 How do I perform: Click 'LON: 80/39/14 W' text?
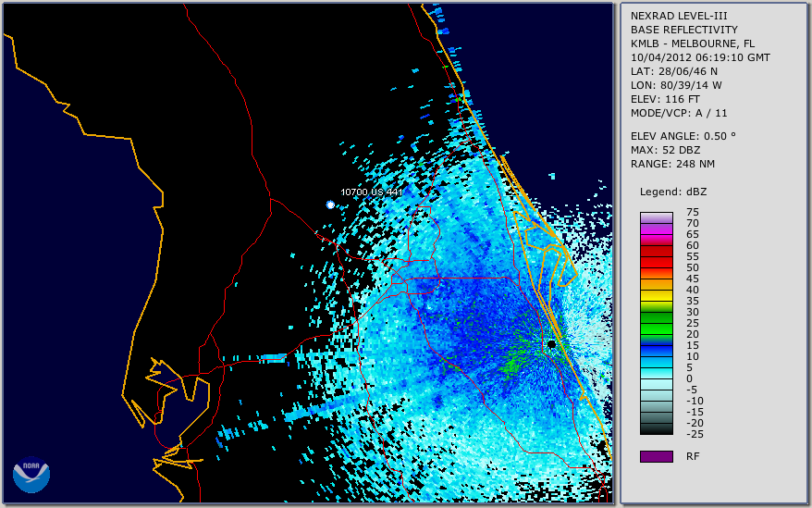pos(676,85)
